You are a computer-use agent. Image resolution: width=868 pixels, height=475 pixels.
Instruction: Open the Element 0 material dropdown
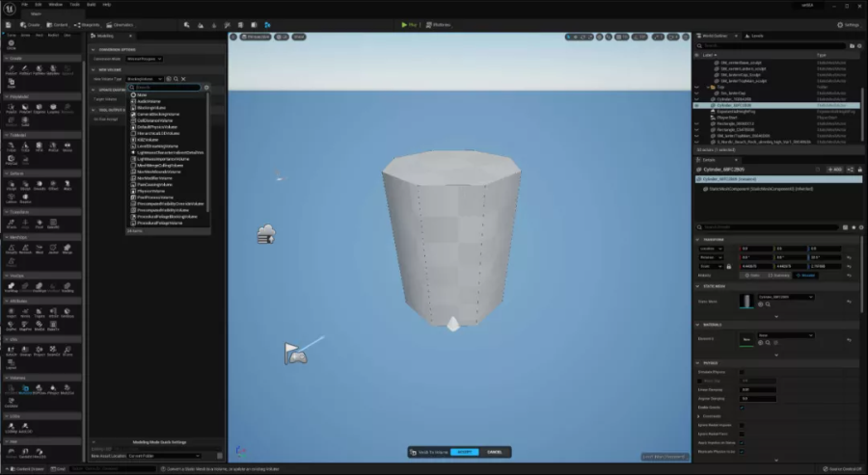coord(786,335)
